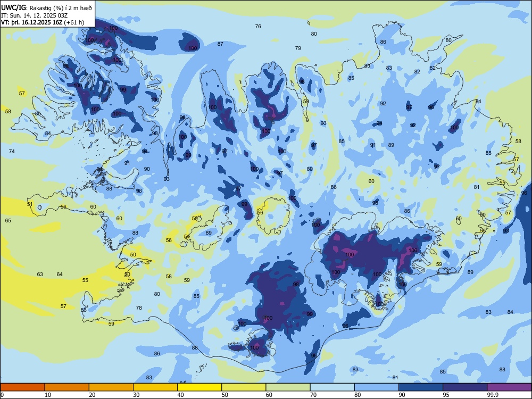Click the map humidity value '76'
Screen dimensions: 532x399
pyautogui.click(x=258, y=26)
